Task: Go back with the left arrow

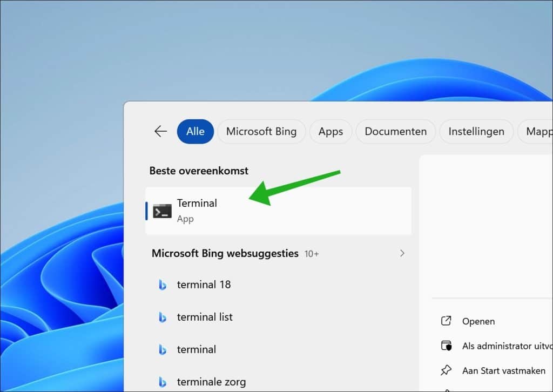Action: tap(160, 132)
